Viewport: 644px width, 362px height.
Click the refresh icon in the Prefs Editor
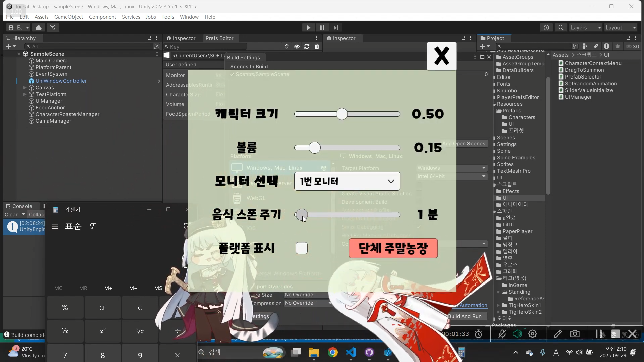[x=307, y=46]
